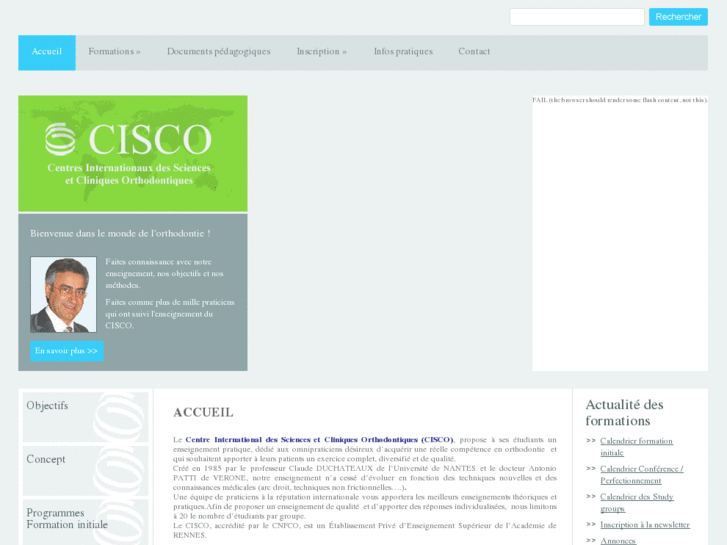Click the portrait photo of the man
This screenshot has width=727, height=545.
64,295
